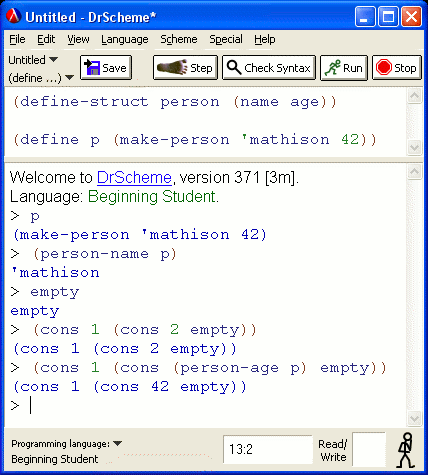This screenshot has height=475, width=428.
Task: Click the Check Syntax magnifier button
Action: [269, 68]
